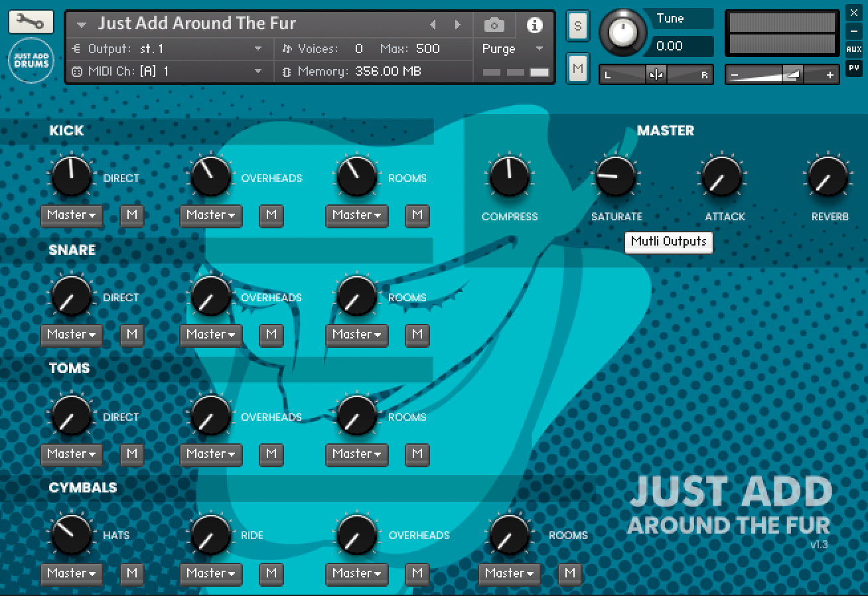Solo the instrument with S button
Image resolution: width=868 pixels, height=596 pixels.
577,27
